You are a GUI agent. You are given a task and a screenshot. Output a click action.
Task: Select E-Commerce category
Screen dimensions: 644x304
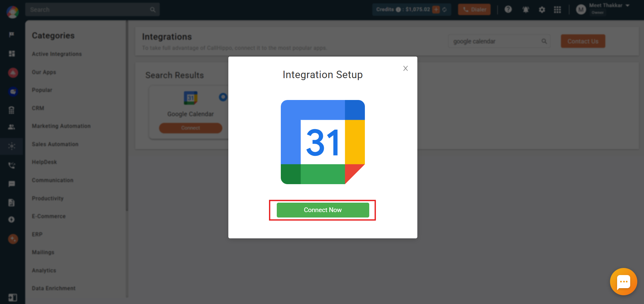49,216
